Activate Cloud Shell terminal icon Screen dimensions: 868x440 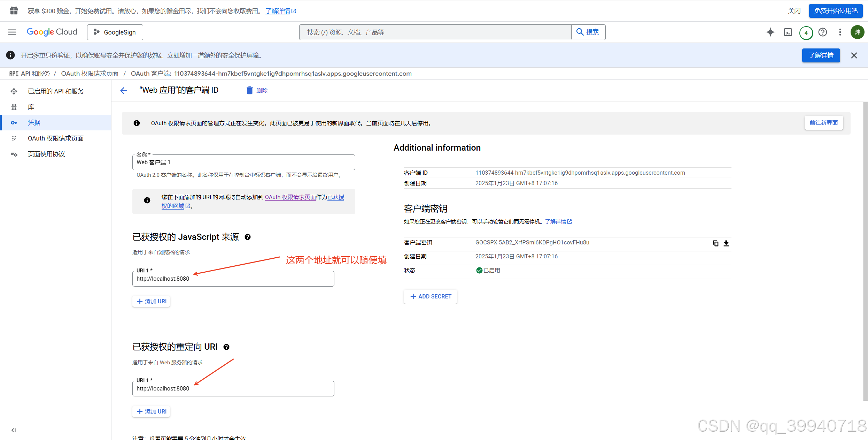788,32
